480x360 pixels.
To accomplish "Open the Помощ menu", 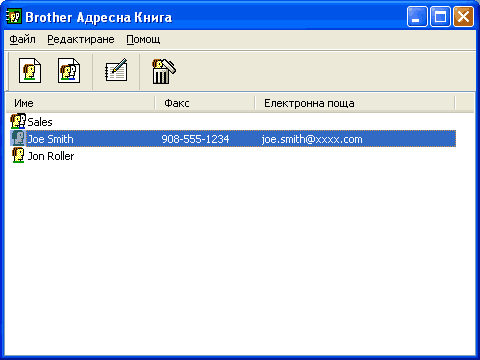I will 143,39.
